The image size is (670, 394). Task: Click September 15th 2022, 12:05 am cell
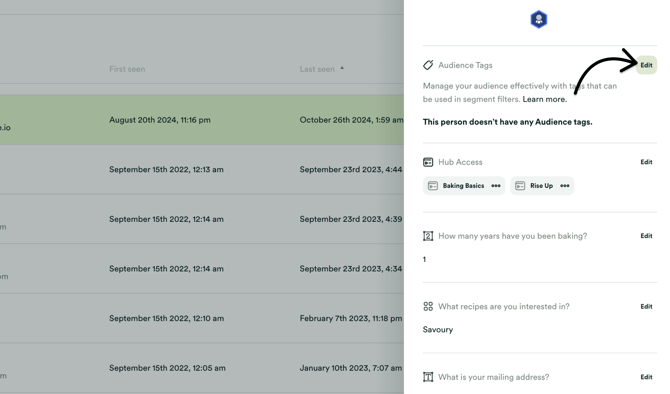click(167, 368)
